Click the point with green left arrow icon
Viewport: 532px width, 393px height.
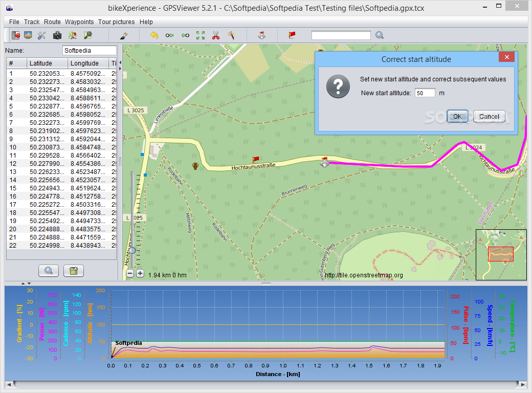click(x=170, y=35)
